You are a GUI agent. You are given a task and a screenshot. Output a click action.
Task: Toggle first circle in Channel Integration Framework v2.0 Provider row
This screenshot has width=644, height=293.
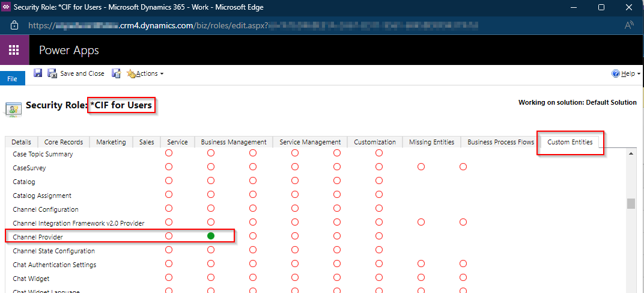tap(168, 222)
